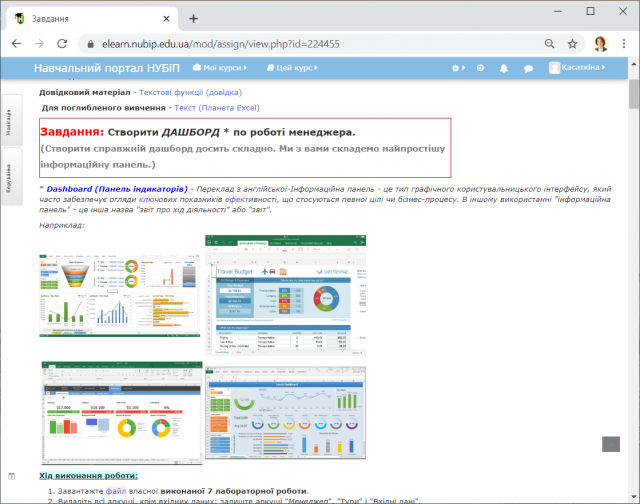Open the 'Навігація' side panel tab

[9, 120]
